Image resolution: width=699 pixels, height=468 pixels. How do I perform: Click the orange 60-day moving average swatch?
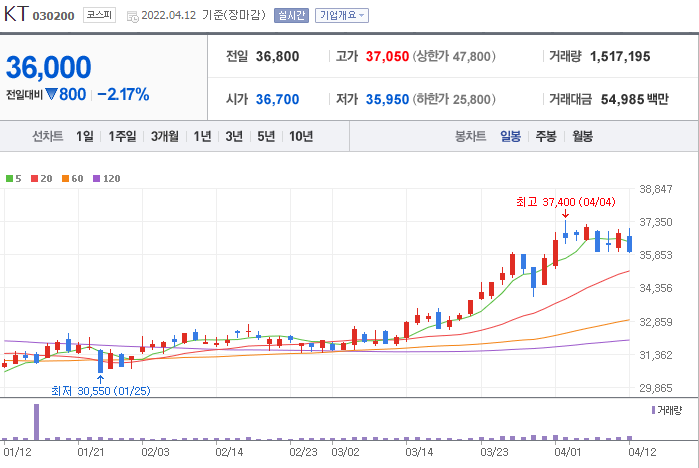[x=66, y=179]
